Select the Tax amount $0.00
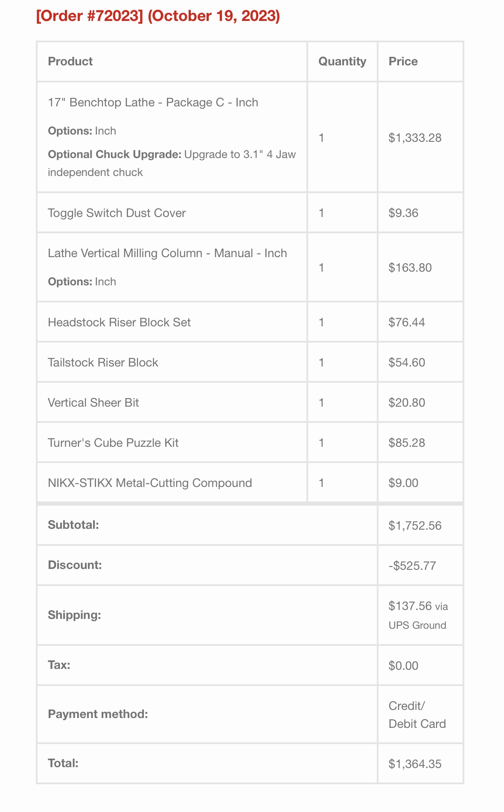 [403, 665]
